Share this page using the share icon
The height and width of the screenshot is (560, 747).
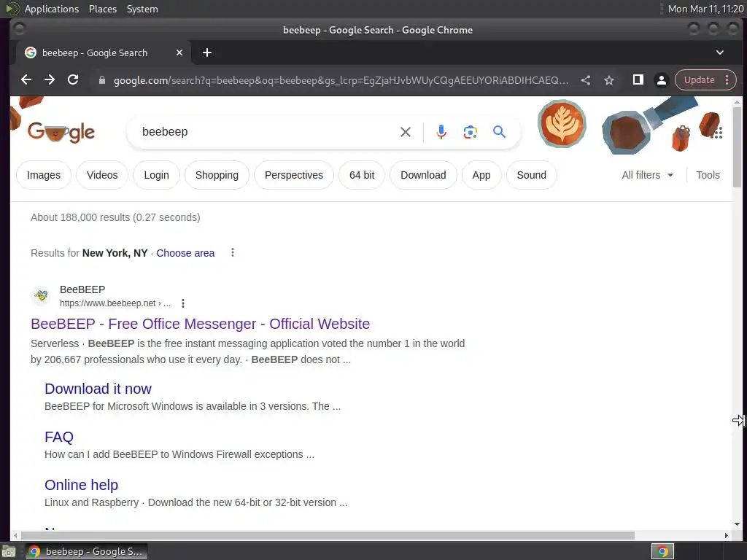pyautogui.click(x=586, y=80)
